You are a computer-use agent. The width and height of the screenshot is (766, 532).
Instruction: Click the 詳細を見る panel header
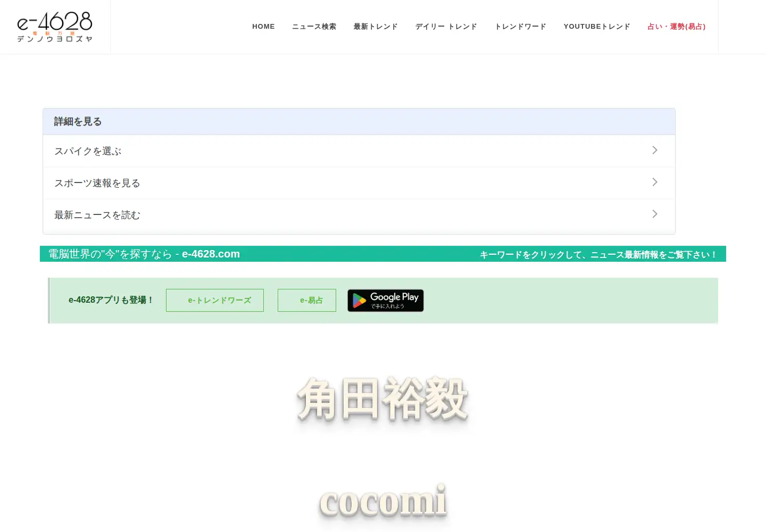point(359,121)
